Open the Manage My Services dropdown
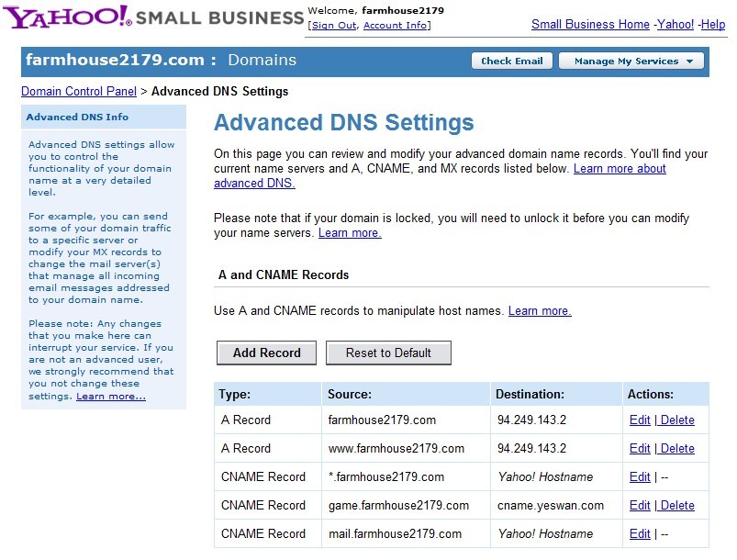This screenshot has height=560, width=737. 631,62
